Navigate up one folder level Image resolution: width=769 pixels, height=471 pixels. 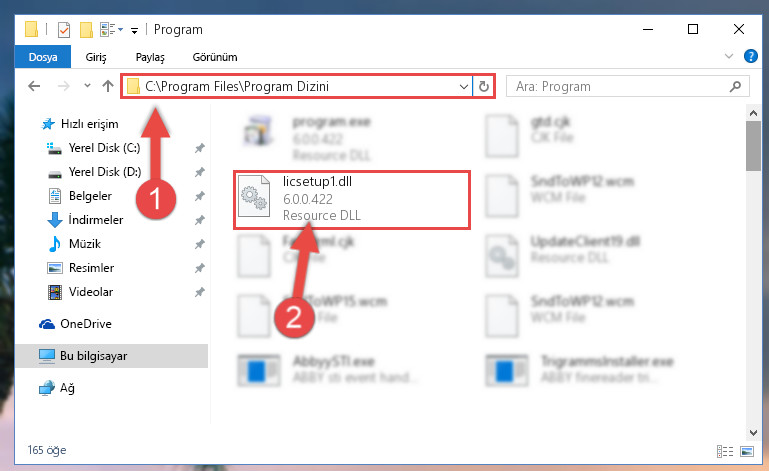(x=108, y=86)
